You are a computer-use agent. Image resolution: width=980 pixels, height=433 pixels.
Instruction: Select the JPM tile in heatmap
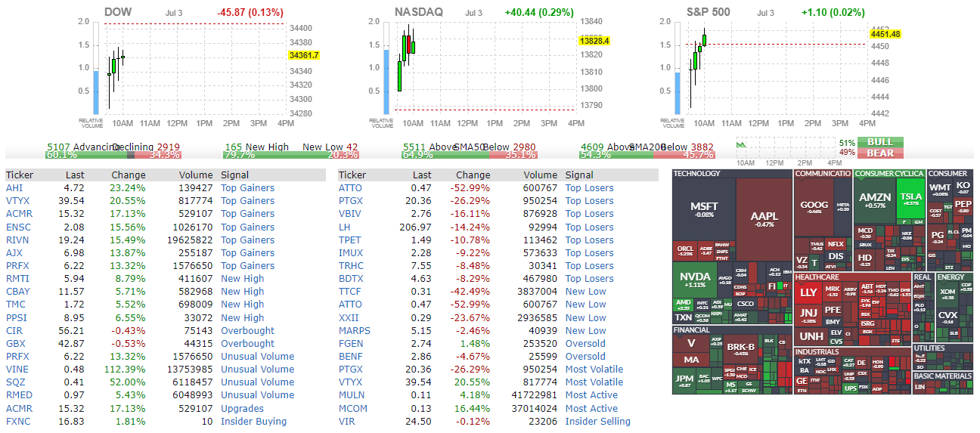click(x=684, y=380)
